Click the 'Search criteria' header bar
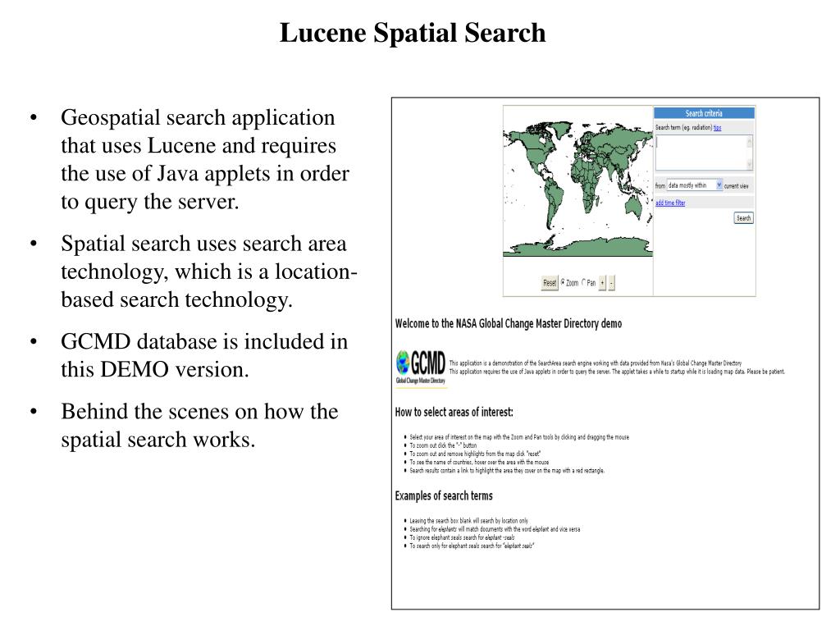The width and height of the screenshot is (840, 630). 704,113
